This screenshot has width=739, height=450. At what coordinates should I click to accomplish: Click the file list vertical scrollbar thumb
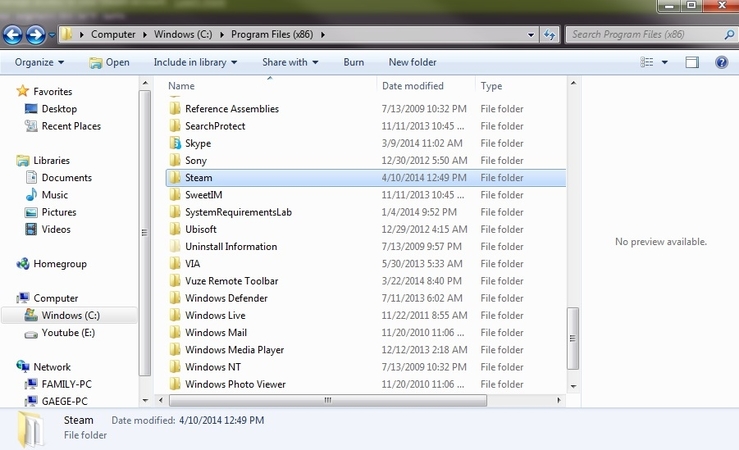click(x=573, y=338)
